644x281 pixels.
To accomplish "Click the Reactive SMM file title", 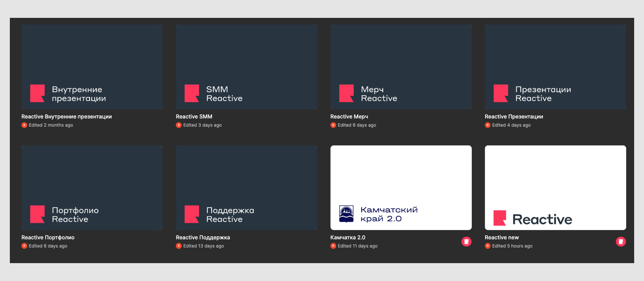I will (x=194, y=117).
